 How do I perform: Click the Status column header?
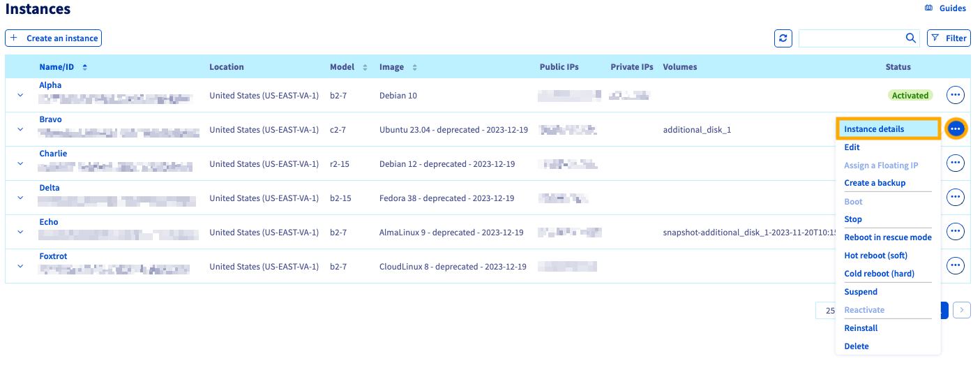click(x=898, y=67)
